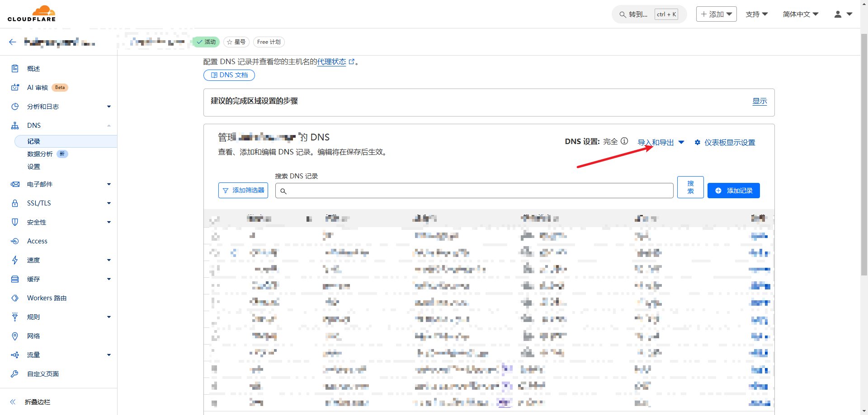This screenshot has height=415, width=868.
Task: Open the DNS documentation link
Action: 229,75
